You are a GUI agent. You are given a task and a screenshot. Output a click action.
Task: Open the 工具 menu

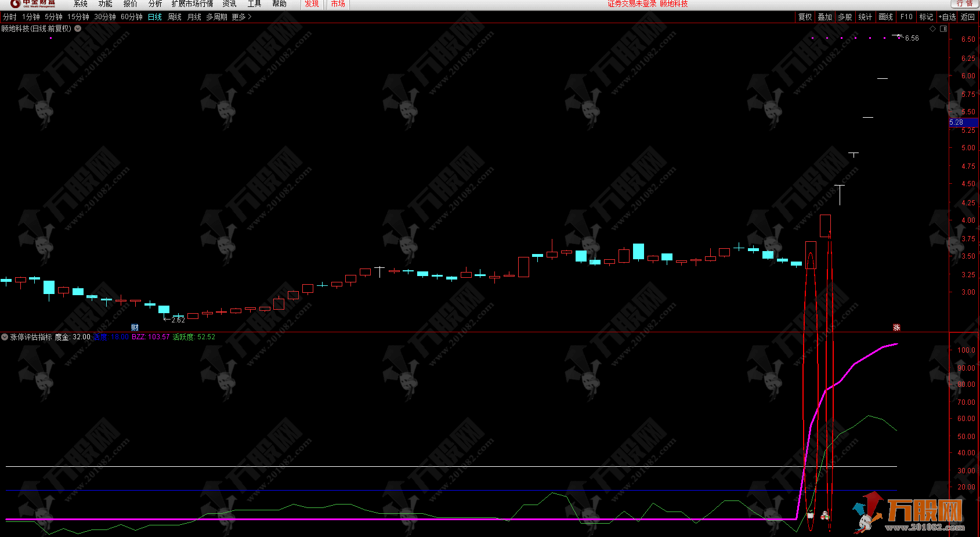[x=254, y=4]
